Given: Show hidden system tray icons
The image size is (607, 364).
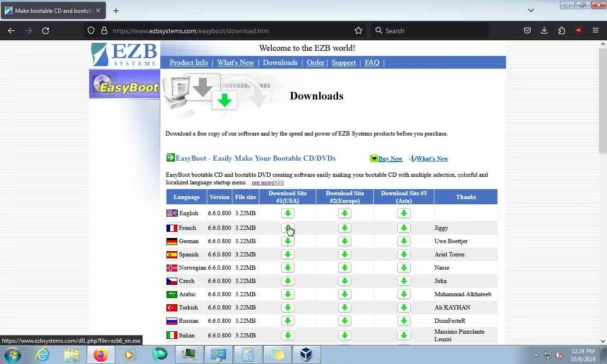Looking at the screenshot, I should [536, 355].
